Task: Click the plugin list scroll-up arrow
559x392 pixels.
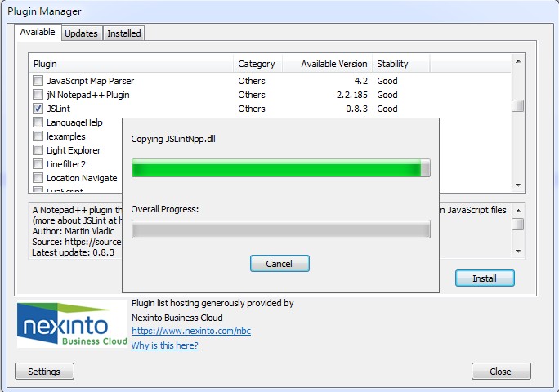Action: 518,61
